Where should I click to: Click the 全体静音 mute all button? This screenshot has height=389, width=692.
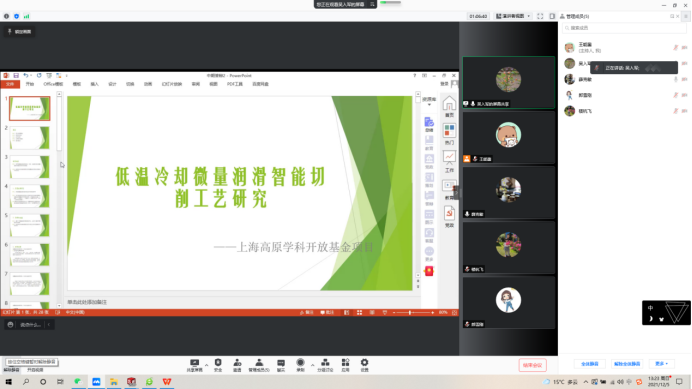pyautogui.click(x=590, y=364)
